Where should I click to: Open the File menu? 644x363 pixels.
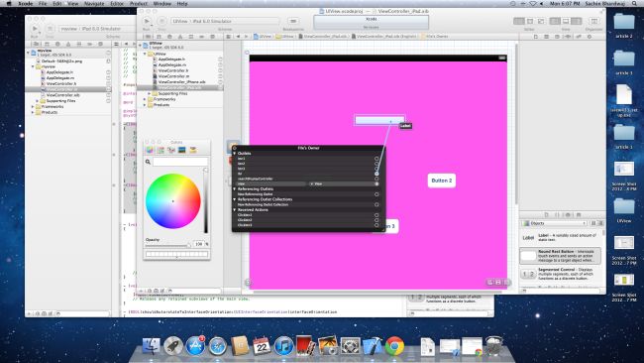pos(43,3)
